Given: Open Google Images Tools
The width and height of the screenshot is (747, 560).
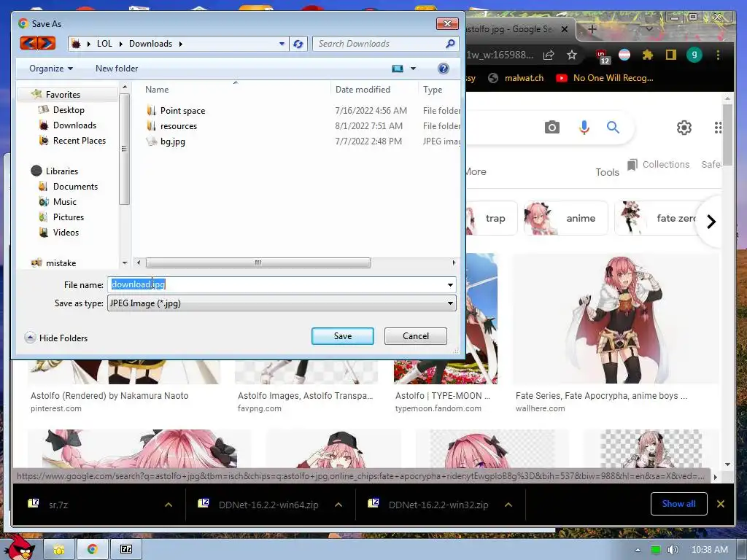Looking at the screenshot, I should click(608, 172).
